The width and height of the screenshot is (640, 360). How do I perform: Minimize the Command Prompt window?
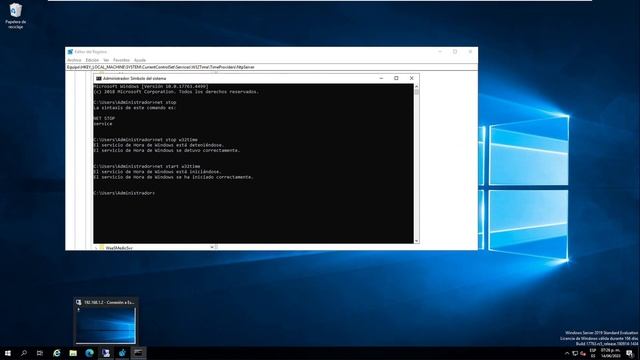pos(381,78)
